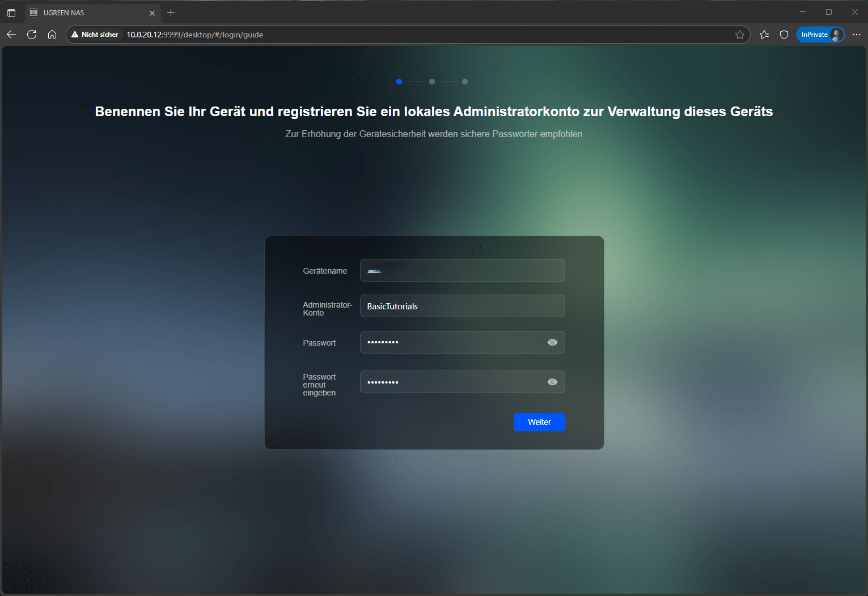Viewport: 868px width, 596px height.
Task: Show the password in Passwort field
Action: pos(552,342)
